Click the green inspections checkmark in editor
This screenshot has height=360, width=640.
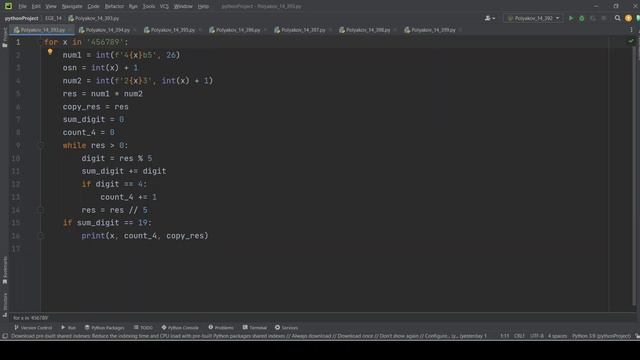(631, 41)
